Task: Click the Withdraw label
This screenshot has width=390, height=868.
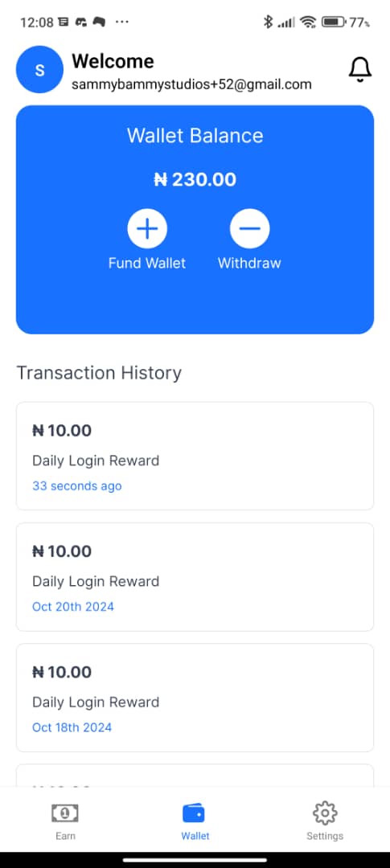Action: pos(249,263)
